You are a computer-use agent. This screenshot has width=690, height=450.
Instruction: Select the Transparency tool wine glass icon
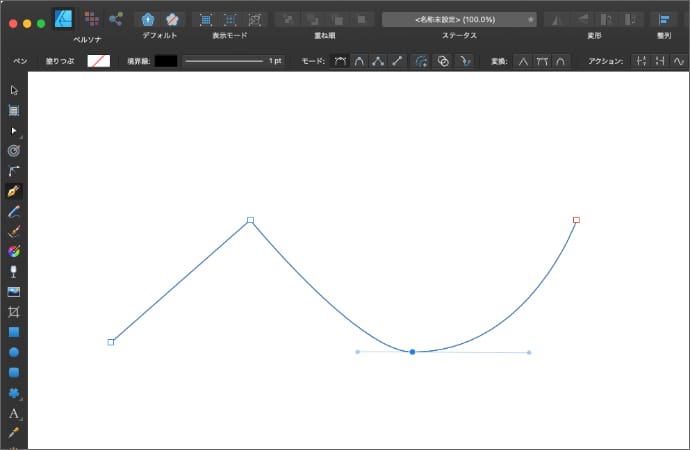[14, 271]
